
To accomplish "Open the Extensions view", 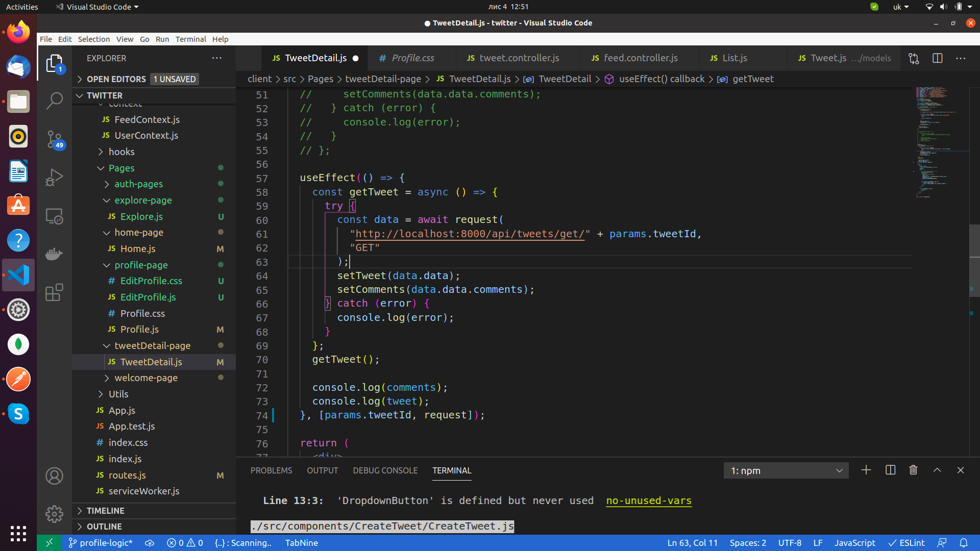I will point(54,292).
